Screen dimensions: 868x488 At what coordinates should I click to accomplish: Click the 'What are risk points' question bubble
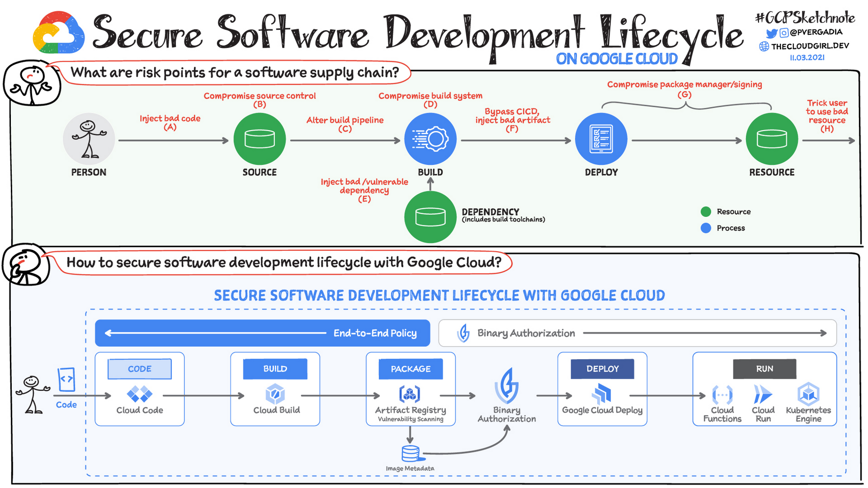tap(235, 72)
